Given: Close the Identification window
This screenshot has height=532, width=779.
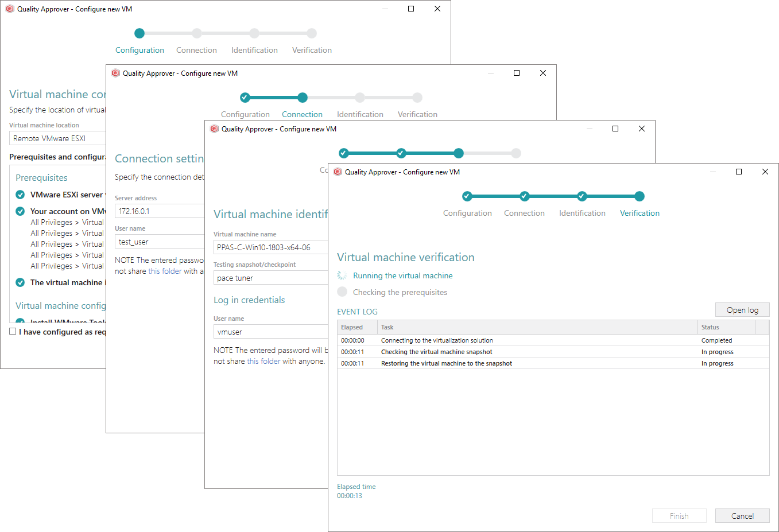Looking at the screenshot, I should point(642,129).
